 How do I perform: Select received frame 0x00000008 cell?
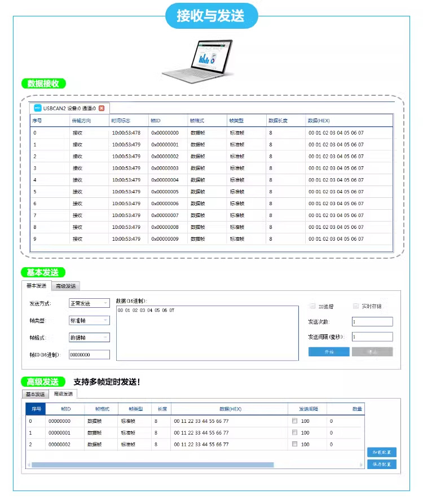[x=168, y=227]
